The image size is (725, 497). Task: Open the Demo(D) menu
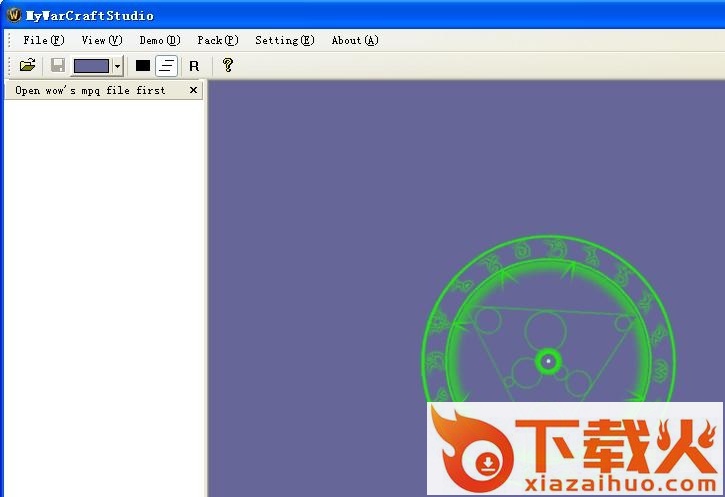point(160,40)
